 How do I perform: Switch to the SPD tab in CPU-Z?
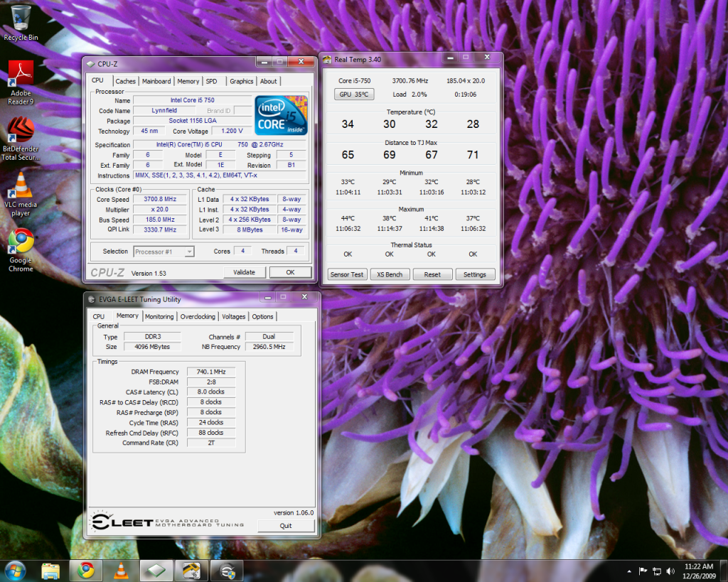pos(213,81)
